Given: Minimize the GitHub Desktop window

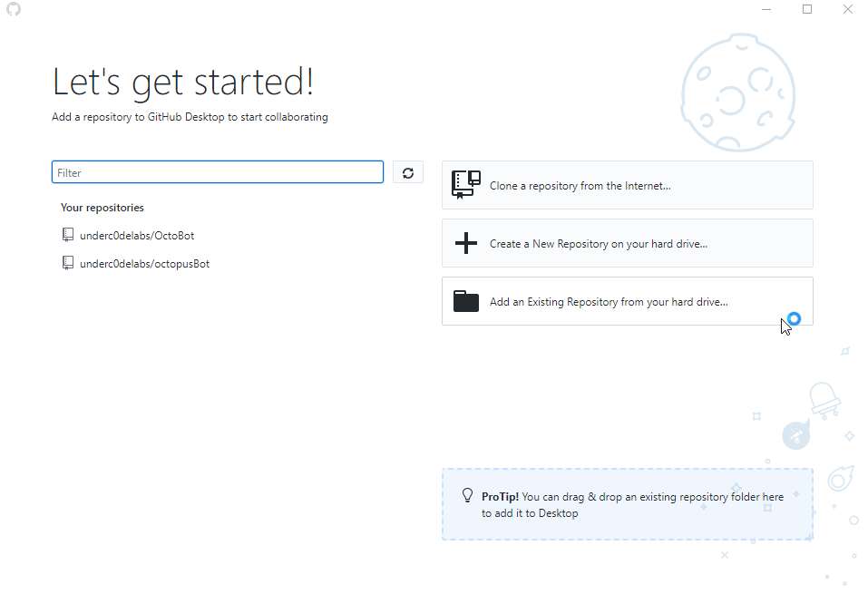Looking at the screenshot, I should 766,9.
